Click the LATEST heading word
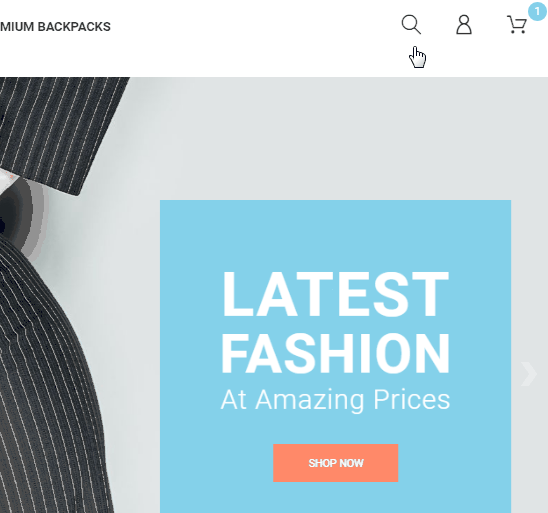 click(336, 294)
